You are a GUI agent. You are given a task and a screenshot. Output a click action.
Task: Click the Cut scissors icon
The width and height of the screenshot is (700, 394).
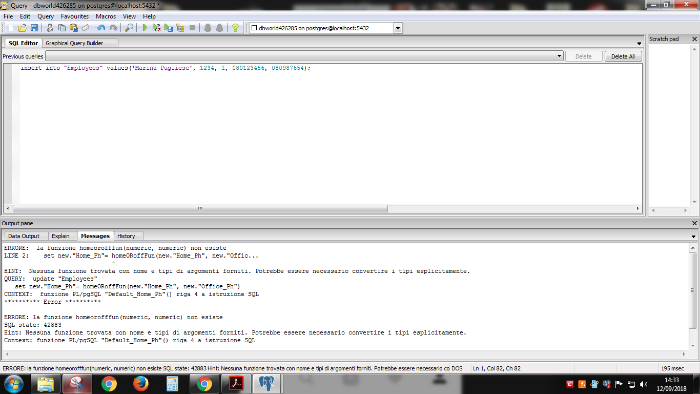point(50,28)
